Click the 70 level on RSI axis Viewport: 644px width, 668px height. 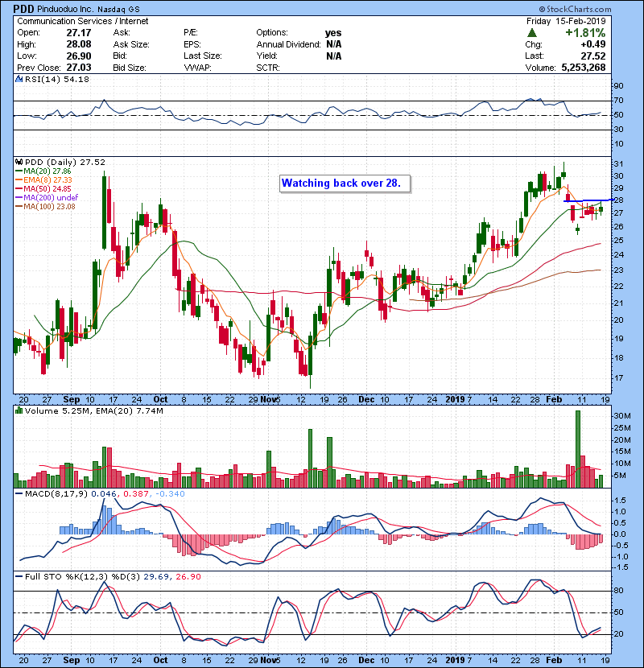pos(618,101)
